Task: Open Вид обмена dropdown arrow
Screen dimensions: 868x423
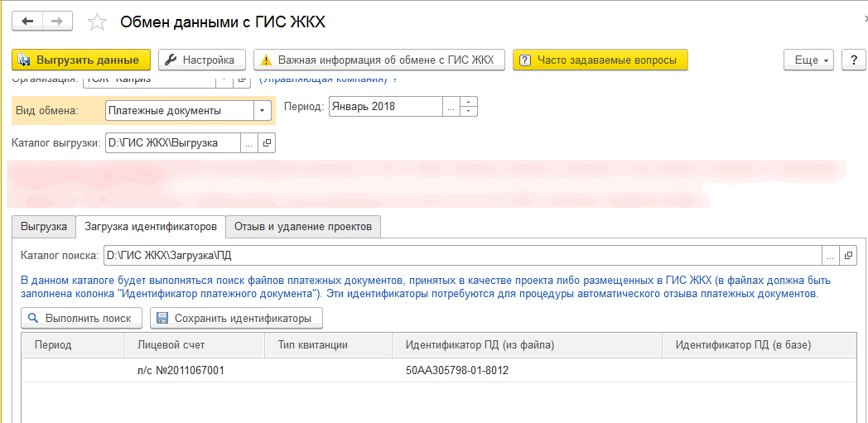Action: click(x=263, y=110)
